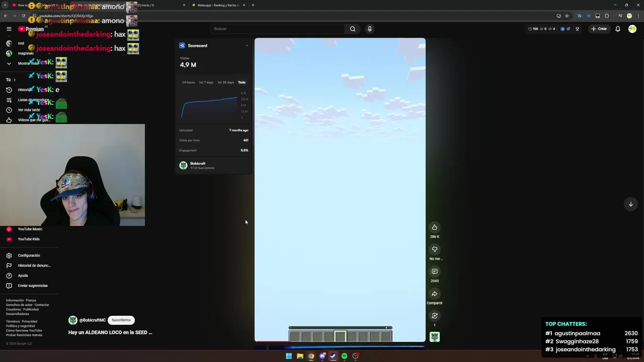Select the 1st 7 days range tab
This screenshot has height=362, width=644.
coord(206,82)
